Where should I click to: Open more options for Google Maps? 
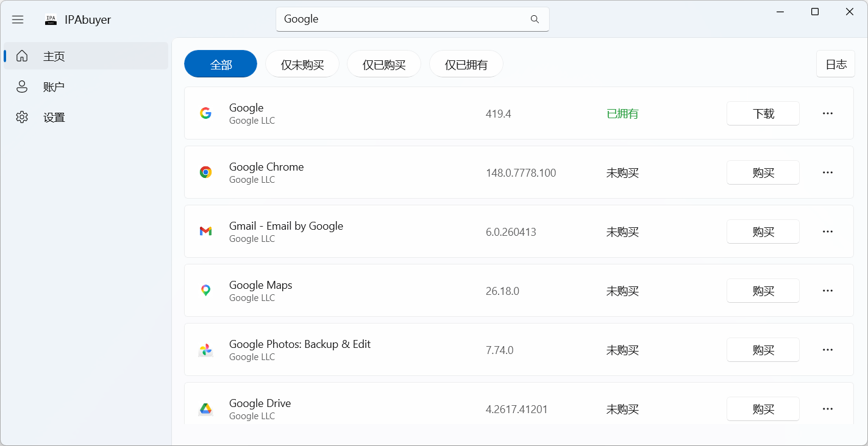pyautogui.click(x=828, y=291)
